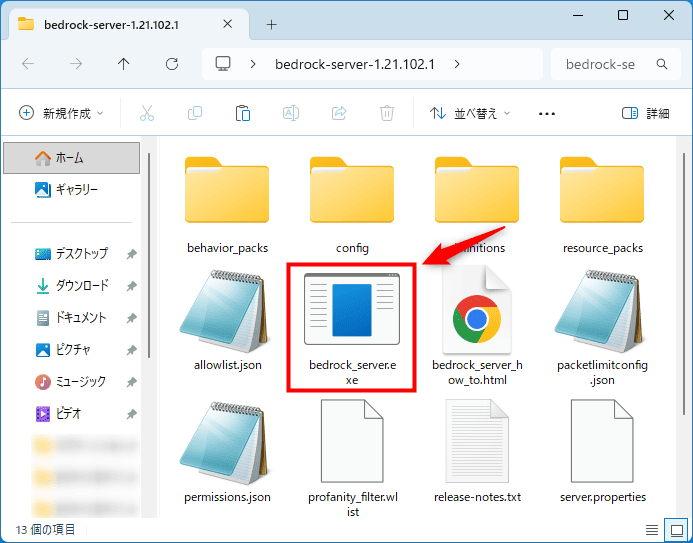Open the three-dot see more menu
The width and height of the screenshot is (693, 543).
pos(546,113)
